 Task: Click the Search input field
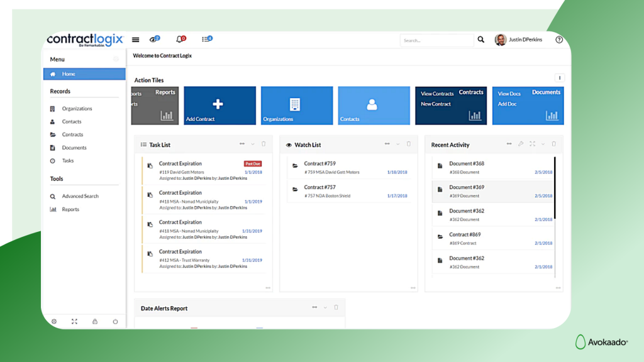click(437, 40)
